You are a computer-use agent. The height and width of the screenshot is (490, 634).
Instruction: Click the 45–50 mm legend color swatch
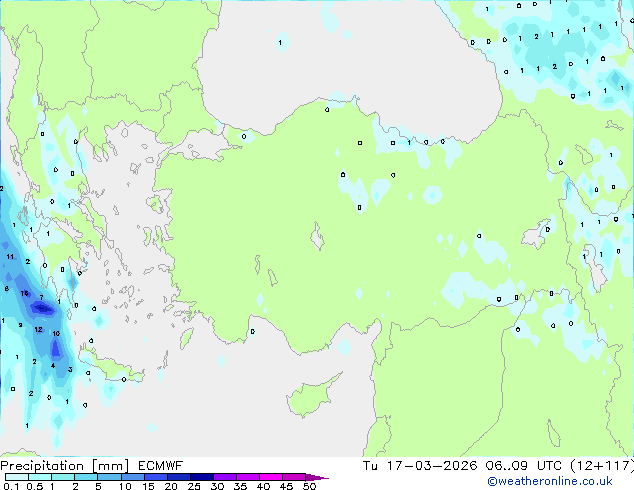click(294, 477)
